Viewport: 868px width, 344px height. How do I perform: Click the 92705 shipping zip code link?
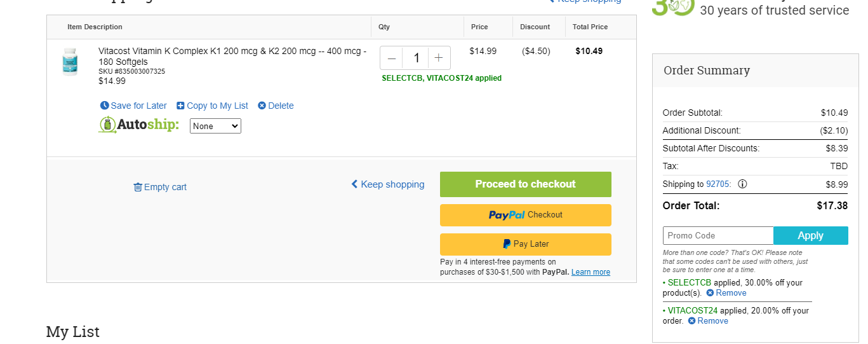(718, 184)
